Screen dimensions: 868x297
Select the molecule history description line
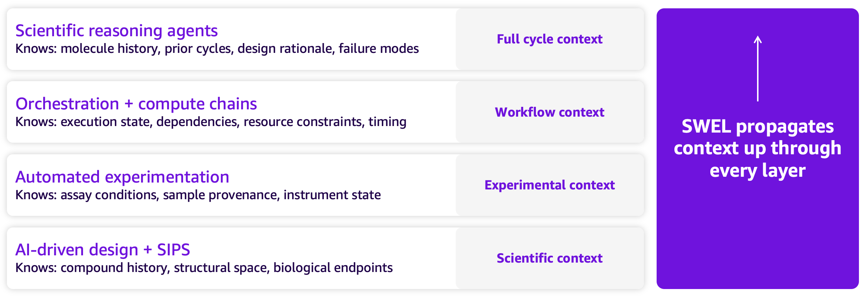[217, 49]
